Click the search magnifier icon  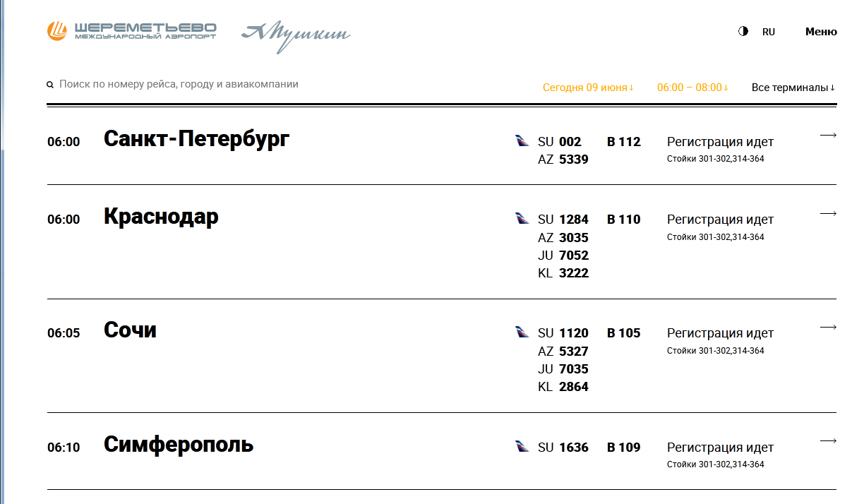[x=50, y=85]
